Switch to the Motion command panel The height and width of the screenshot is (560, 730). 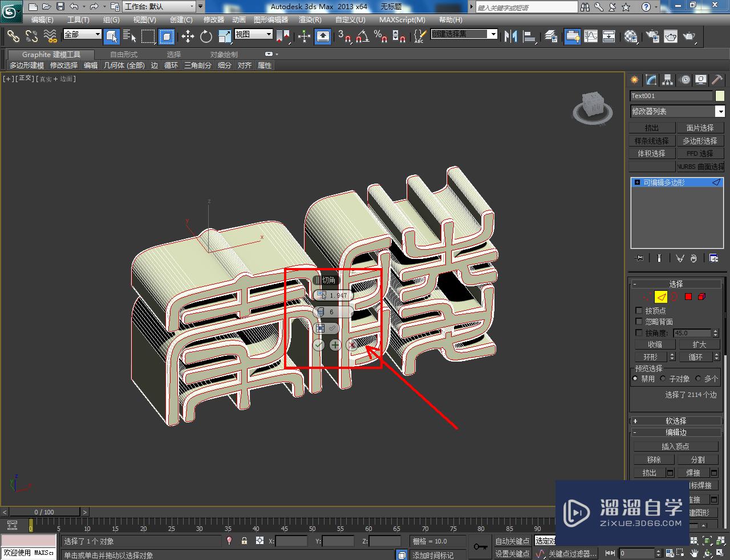[x=685, y=80]
